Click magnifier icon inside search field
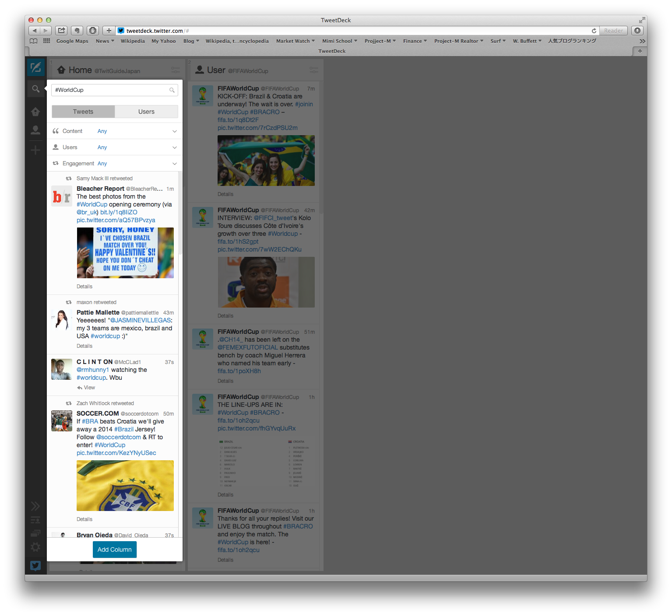The width and height of the screenshot is (672, 616). pos(172,90)
